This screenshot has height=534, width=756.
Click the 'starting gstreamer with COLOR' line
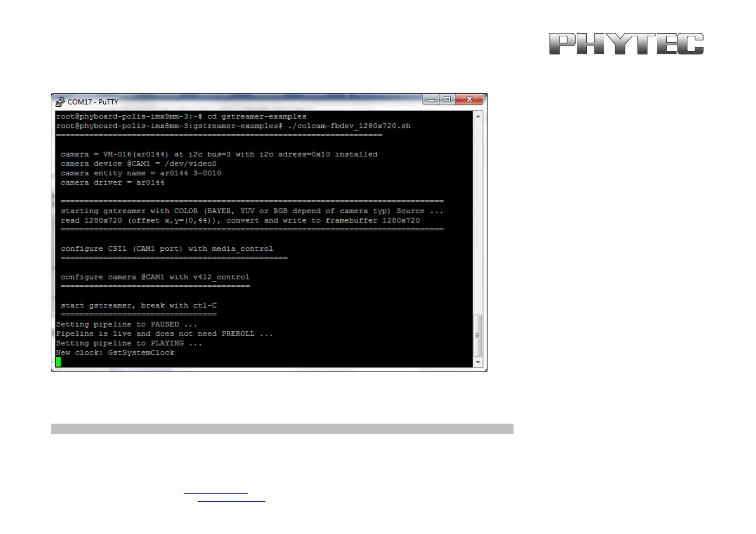[252, 211]
